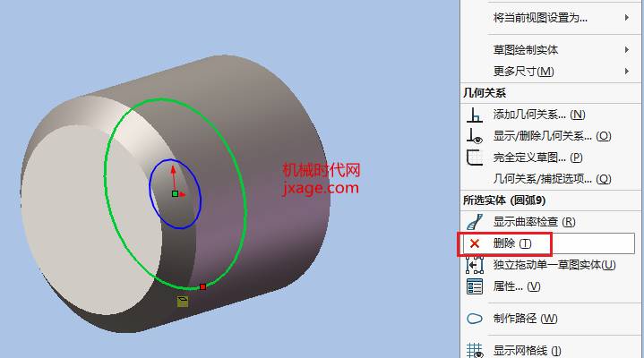Choose 制作路径 (W)
The image size is (644, 358).
click(525, 319)
